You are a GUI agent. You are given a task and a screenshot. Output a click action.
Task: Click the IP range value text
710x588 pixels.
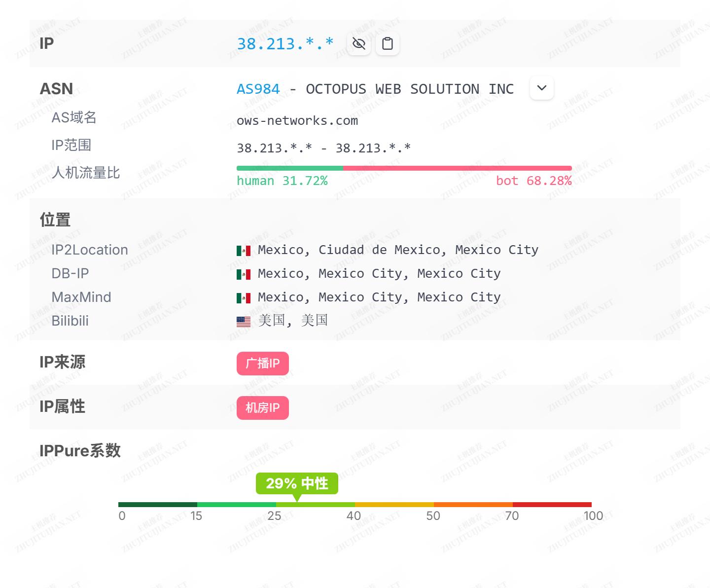(323, 148)
